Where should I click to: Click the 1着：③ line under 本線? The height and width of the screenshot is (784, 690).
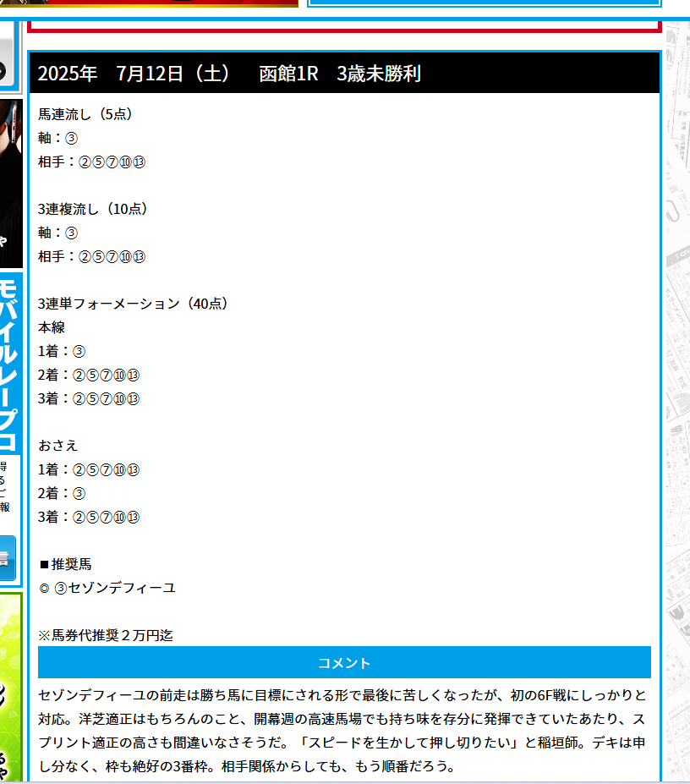coord(62,351)
